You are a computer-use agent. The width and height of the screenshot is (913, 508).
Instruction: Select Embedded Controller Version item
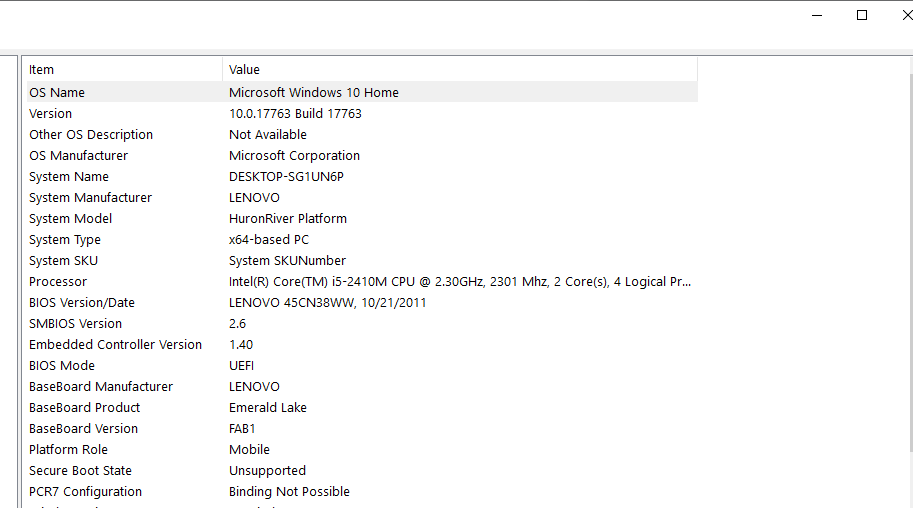click(115, 344)
